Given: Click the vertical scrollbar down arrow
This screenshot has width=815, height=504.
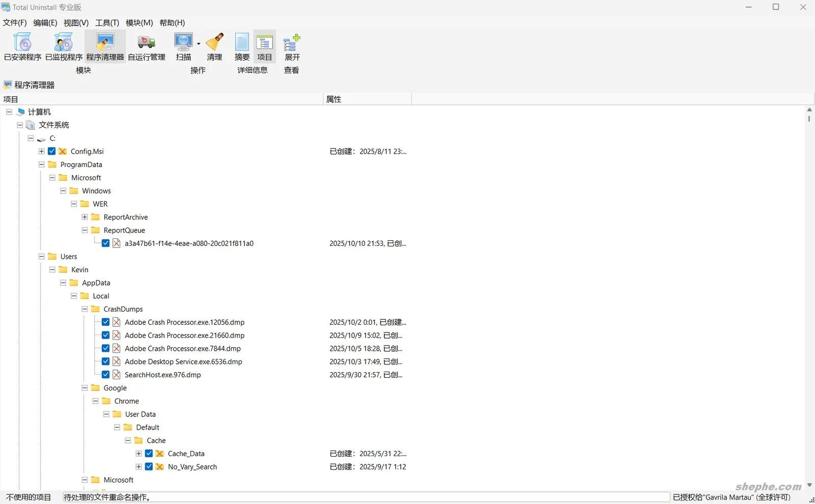Looking at the screenshot, I should (x=810, y=485).
